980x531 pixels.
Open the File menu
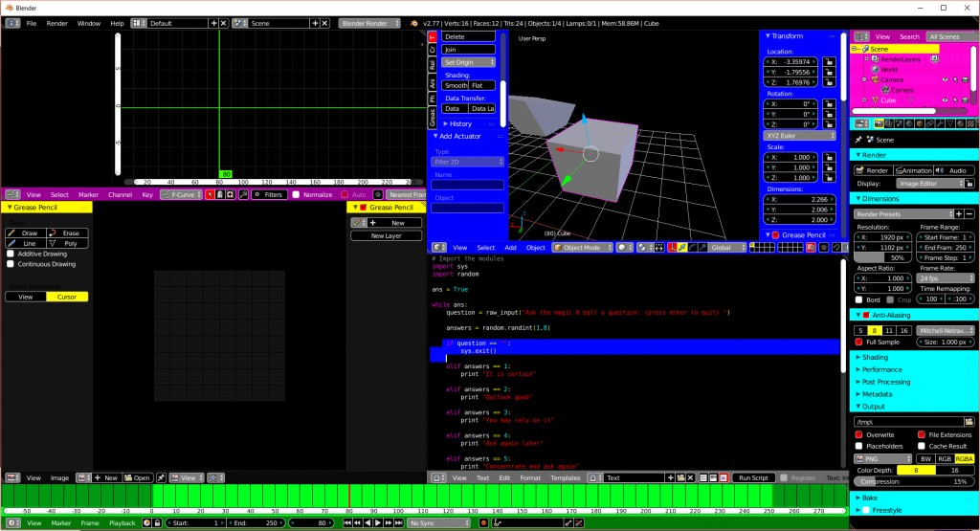coord(32,23)
